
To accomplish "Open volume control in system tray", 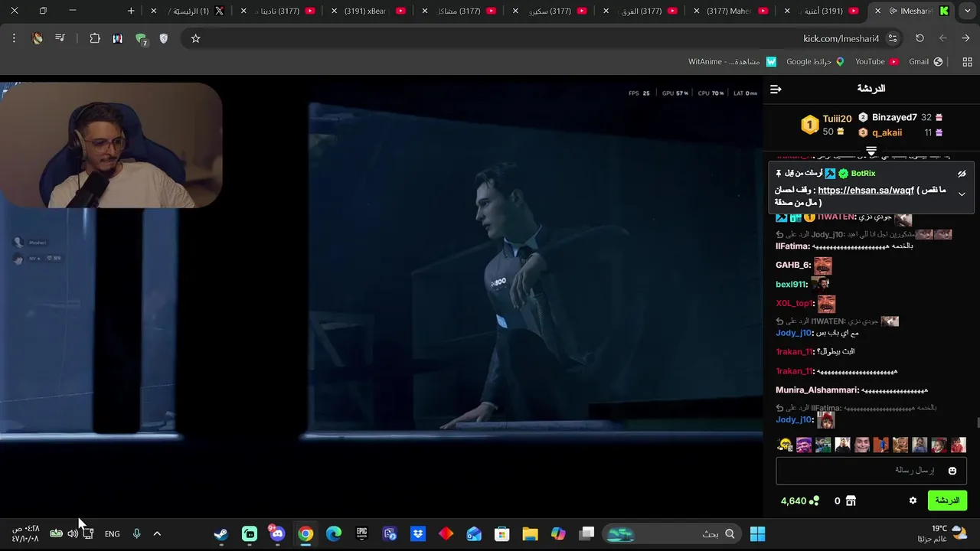I will click(x=72, y=533).
